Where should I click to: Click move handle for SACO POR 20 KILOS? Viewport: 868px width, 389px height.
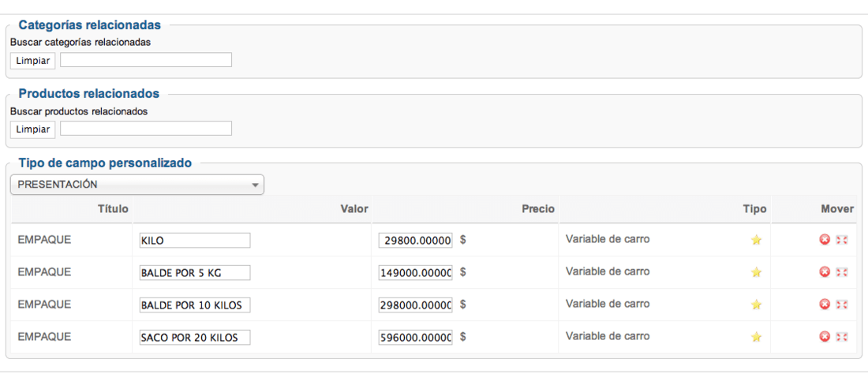841,336
